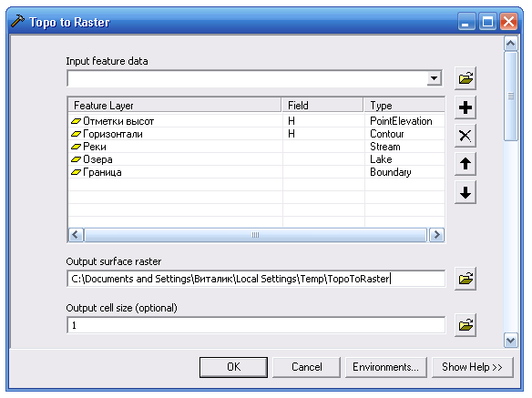The height and width of the screenshot is (398, 532).
Task: Expand the Show Help >> panel
Action: [472, 367]
